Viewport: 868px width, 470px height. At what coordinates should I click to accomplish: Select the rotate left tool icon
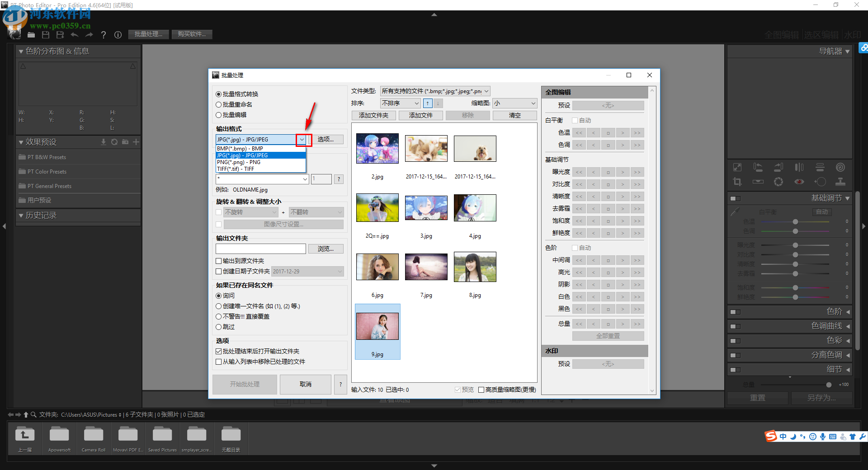pyautogui.click(x=758, y=168)
